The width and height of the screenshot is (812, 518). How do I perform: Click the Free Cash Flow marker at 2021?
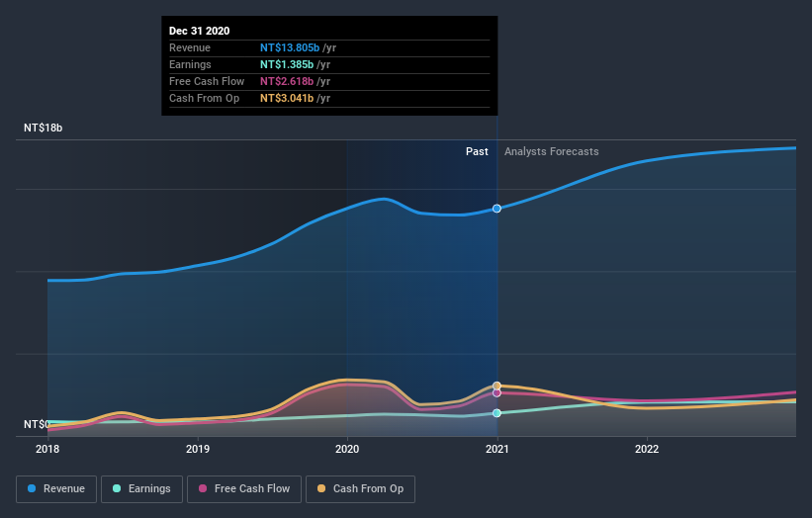(x=496, y=393)
